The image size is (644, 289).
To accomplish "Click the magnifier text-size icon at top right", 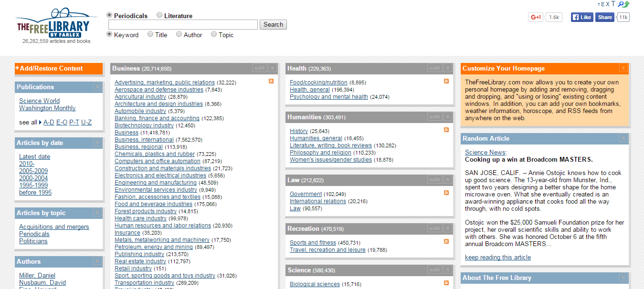I will click(621, 4).
